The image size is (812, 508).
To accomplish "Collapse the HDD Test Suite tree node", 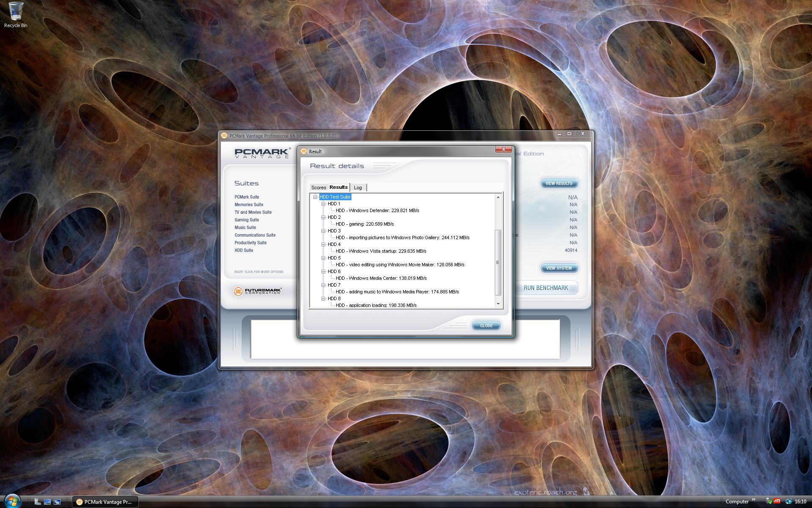I will 315,197.
